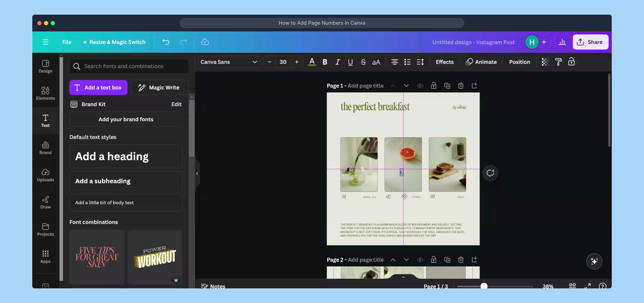Click the copy style paint roller icon
Image resolution: width=644 pixels, height=303 pixels.
pos(558,62)
